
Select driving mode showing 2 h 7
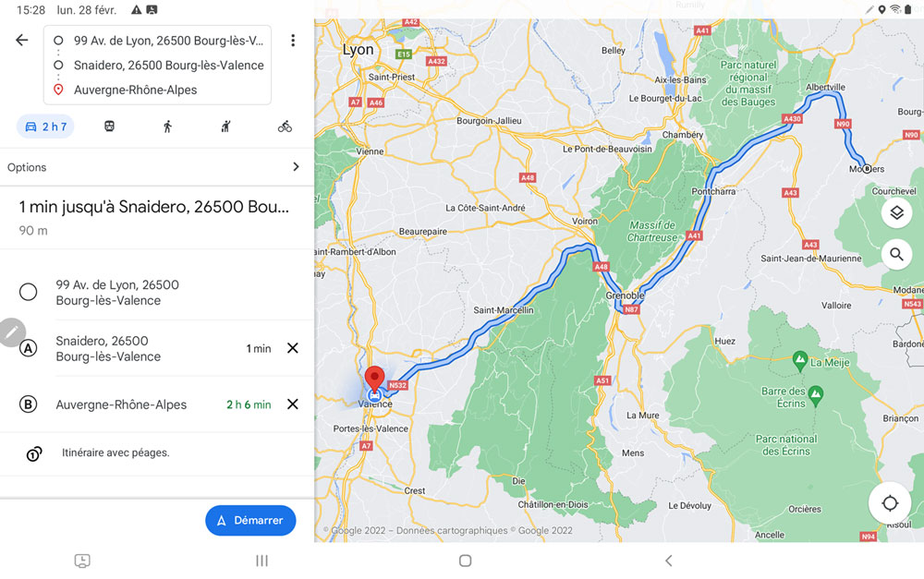(x=45, y=127)
